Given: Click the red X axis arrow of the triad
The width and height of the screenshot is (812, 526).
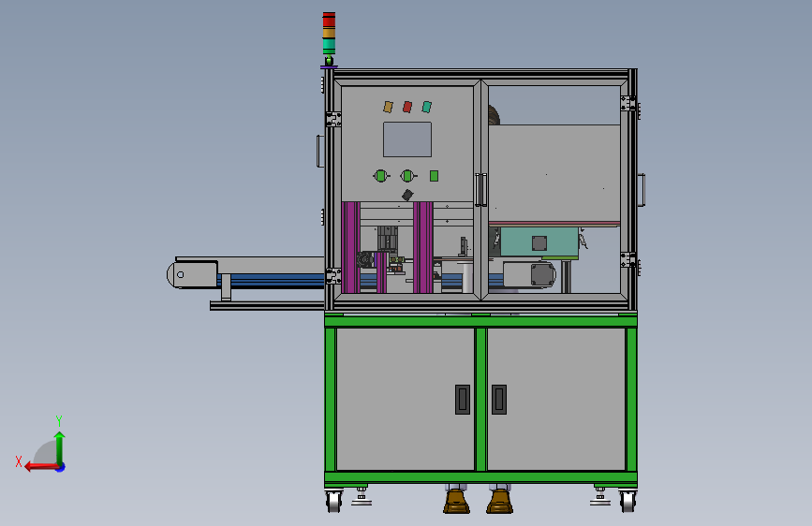Looking at the screenshot, I should point(41,467).
